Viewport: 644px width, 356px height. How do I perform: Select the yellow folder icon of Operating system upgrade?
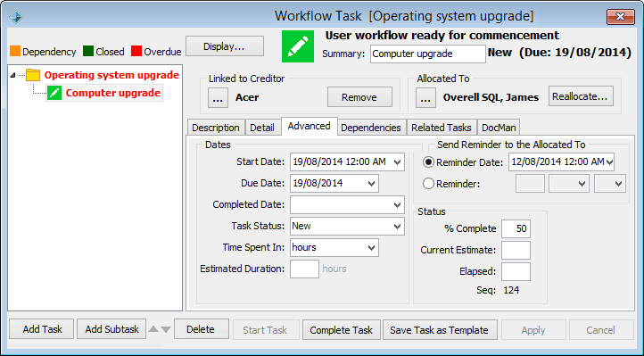click(33, 75)
